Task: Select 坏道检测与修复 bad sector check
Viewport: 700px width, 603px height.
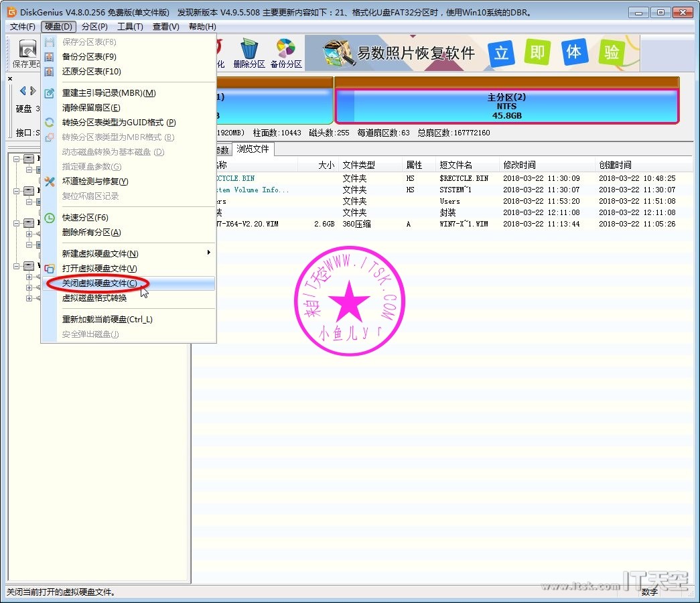Action: pyautogui.click(x=95, y=182)
